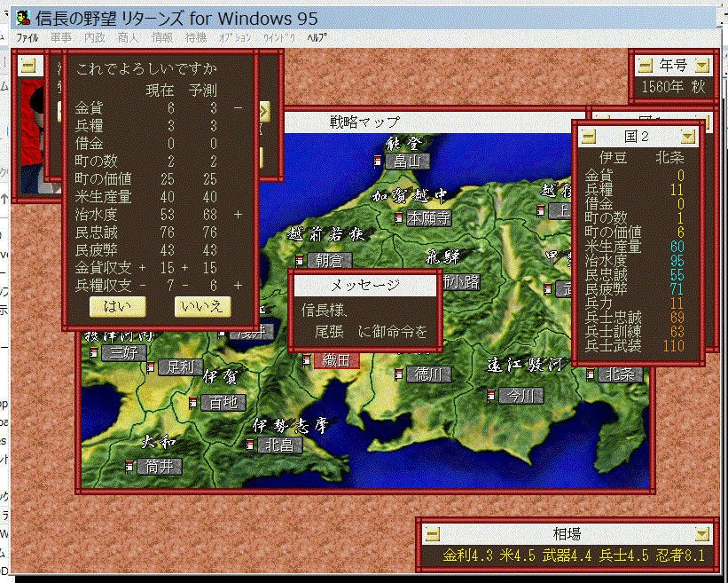Click the 米4.5 rate in 相場 panel
728x583 pixels.
coord(517,555)
